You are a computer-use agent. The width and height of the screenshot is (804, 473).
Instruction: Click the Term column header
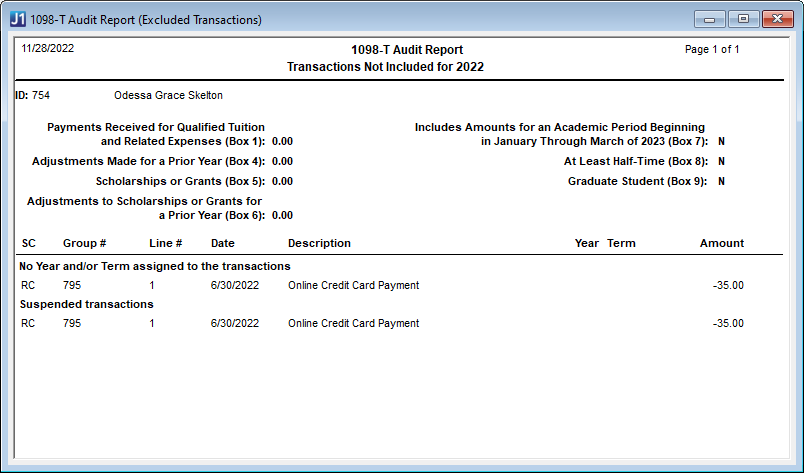coord(621,243)
